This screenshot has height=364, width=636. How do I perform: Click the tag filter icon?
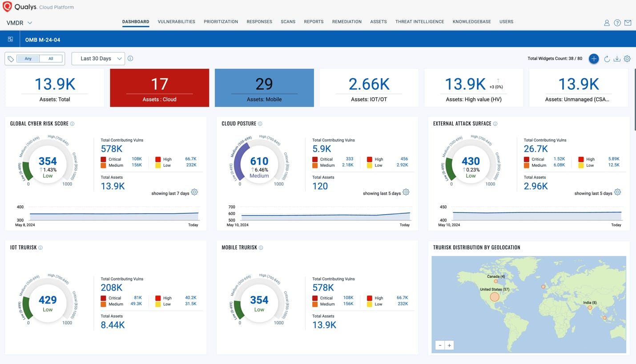coord(11,58)
